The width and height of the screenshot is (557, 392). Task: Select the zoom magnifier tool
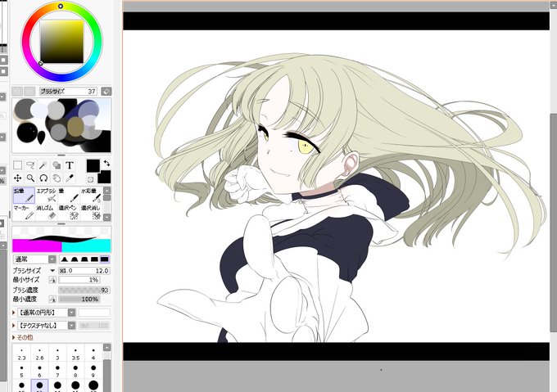click(x=30, y=178)
